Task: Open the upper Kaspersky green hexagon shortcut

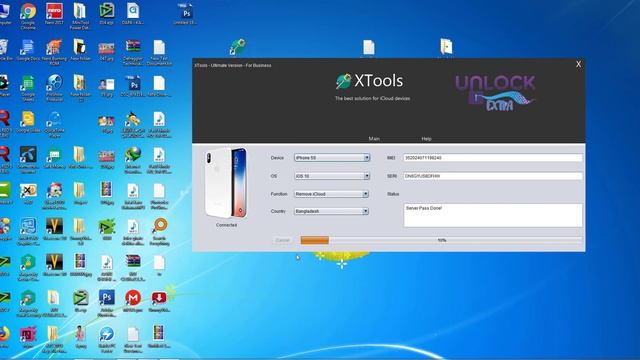Action: point(28,267)
